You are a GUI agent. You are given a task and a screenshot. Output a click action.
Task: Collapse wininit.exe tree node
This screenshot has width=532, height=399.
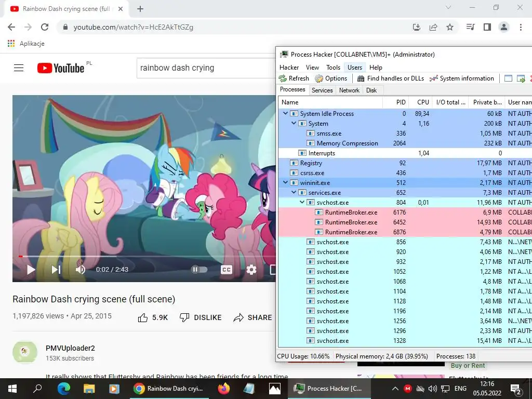pyautogui.click(x=285, y=182)
